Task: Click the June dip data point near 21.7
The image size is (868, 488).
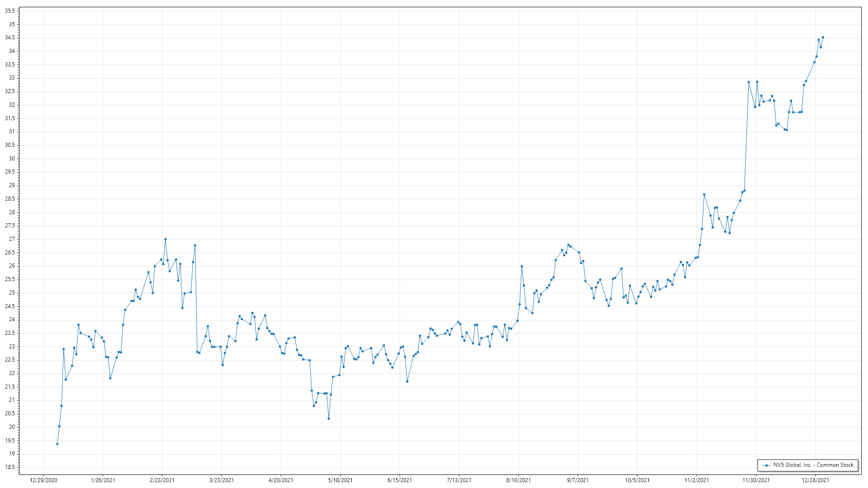Action: (407, 381)
